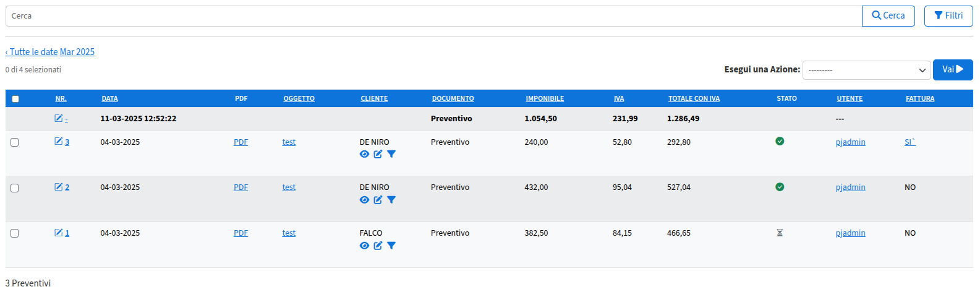
Task: Open the Filtri button
Action: pos(948,16)
